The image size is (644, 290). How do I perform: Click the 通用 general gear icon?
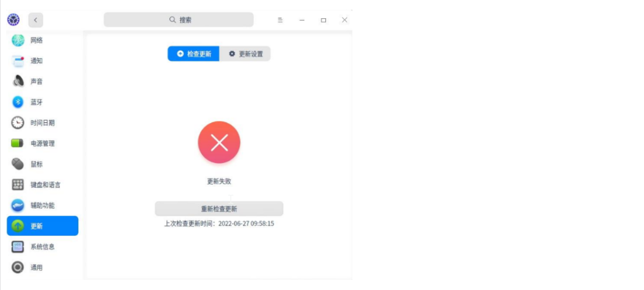pyautogui.click(x=18, y=267)
